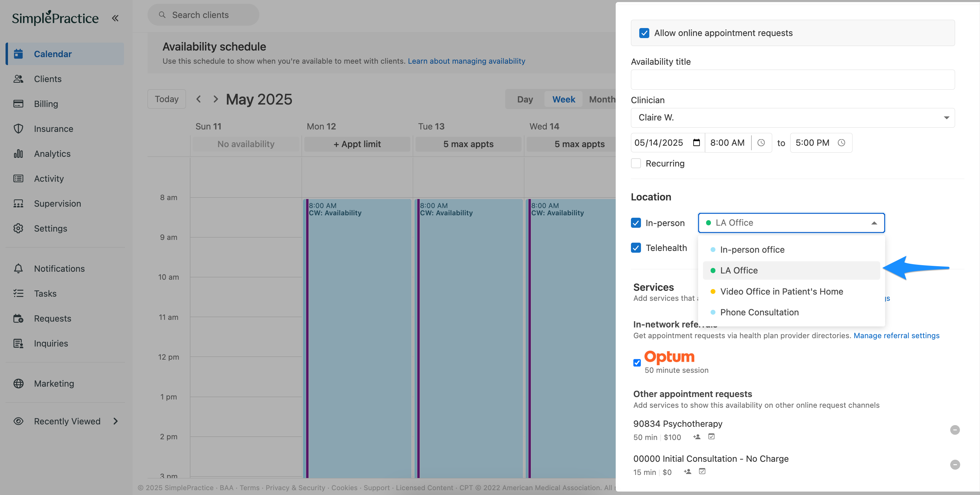Open Tuesday's CW: Availability block
The height and width of the screenshot is (495, 980).
pyautogui.click(x=469, y=338)
